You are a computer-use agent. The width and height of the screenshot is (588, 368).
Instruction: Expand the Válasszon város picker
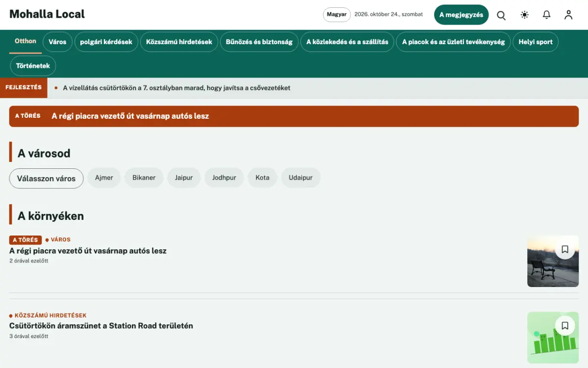pyautogui.click(x=47, y=178)
